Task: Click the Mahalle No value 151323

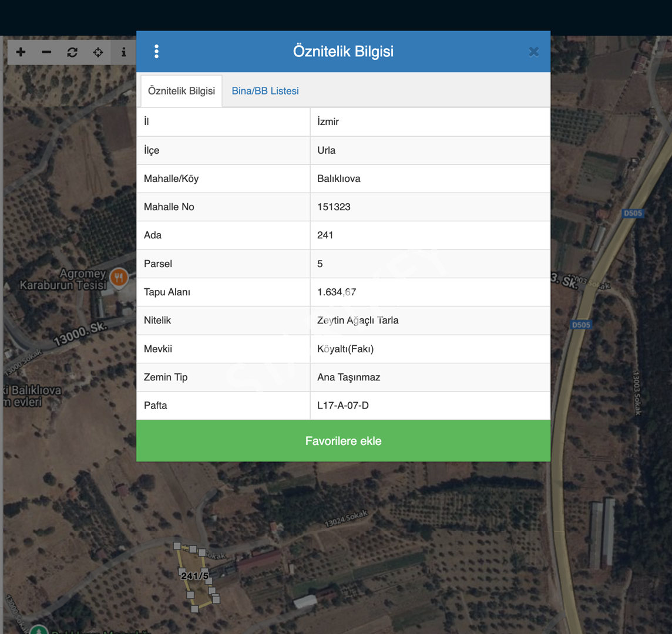Action: 334,207
